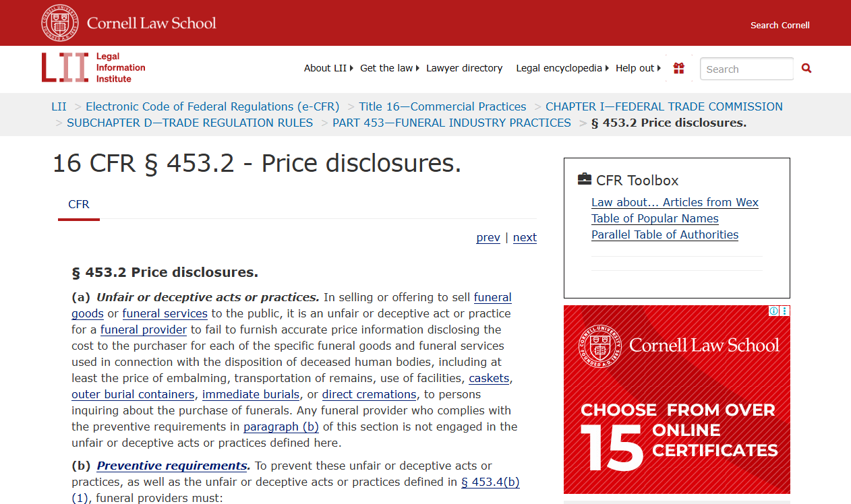
Task: Follow the outer burial containers link
Action: point(134,394)
